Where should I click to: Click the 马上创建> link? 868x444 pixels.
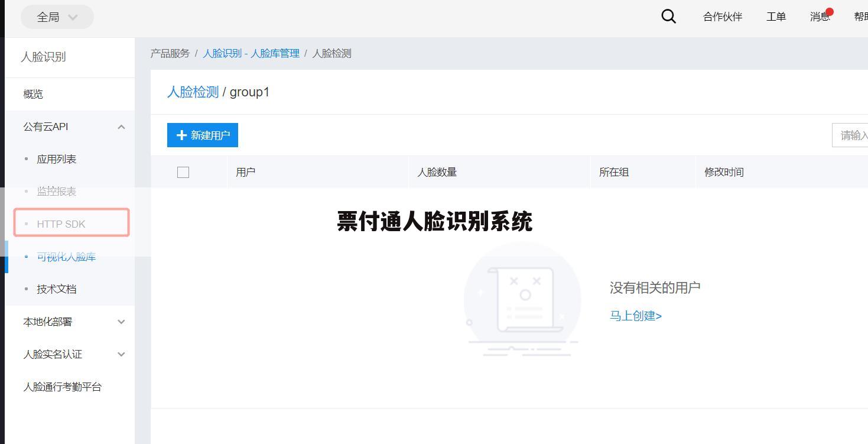point(636,316)
